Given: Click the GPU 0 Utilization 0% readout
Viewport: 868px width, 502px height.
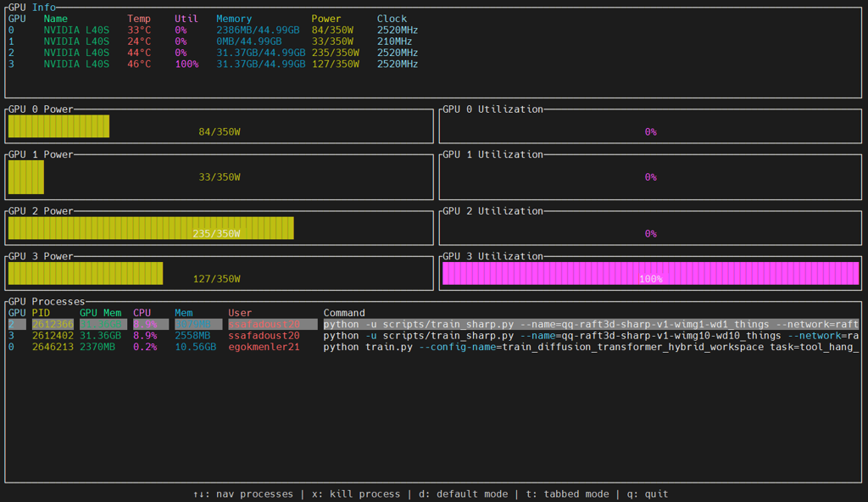Looking at the screenshot, I should (650, 132).
